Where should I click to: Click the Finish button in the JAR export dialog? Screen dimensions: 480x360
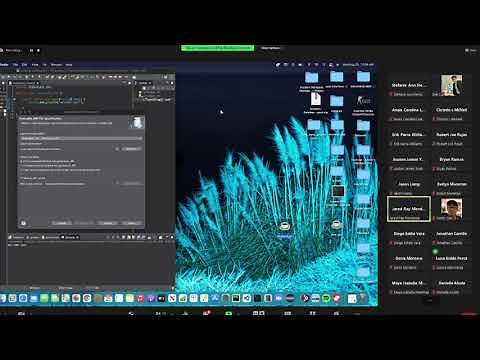tap(132, 223)
